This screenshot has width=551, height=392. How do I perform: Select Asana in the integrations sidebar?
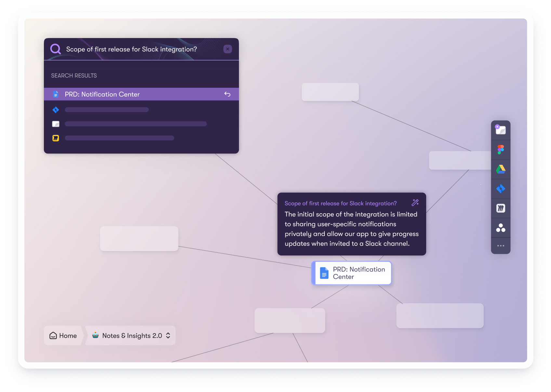(501, 228)
